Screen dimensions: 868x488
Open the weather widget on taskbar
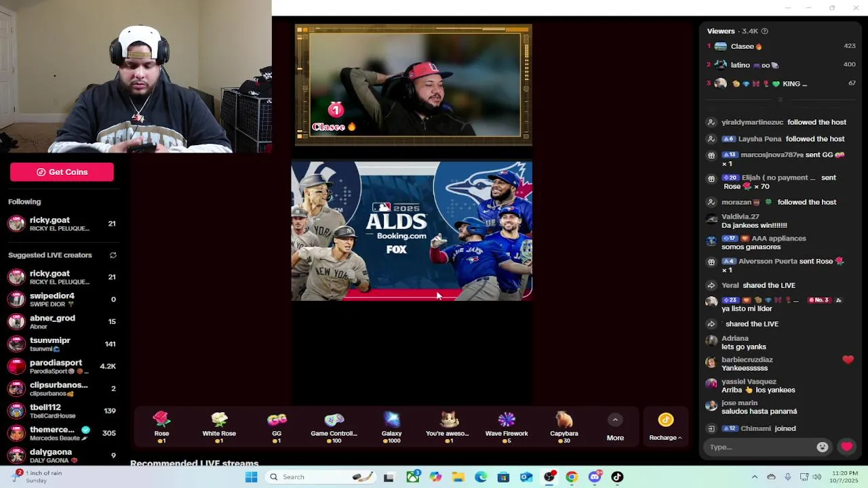click(x=37, y=476)
